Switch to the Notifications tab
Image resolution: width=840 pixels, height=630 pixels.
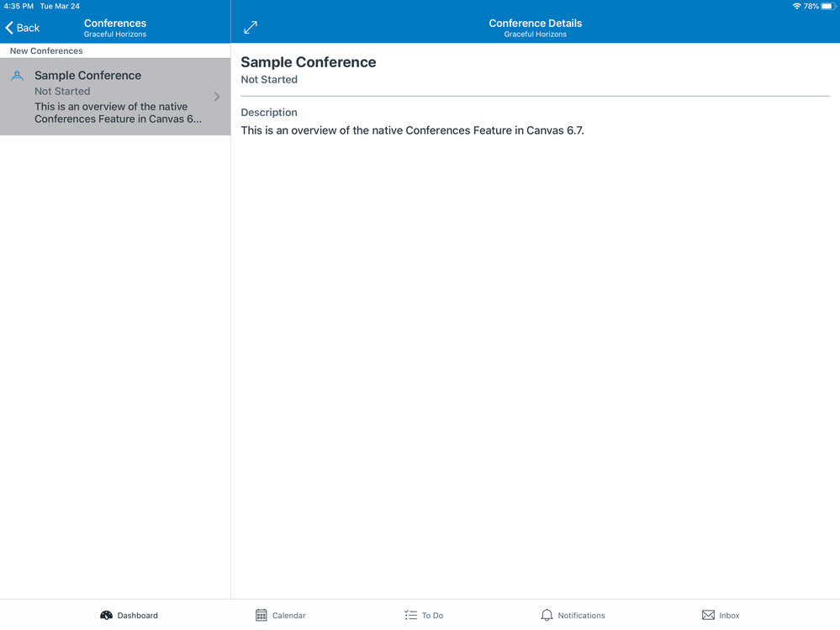tap(572, 615)
